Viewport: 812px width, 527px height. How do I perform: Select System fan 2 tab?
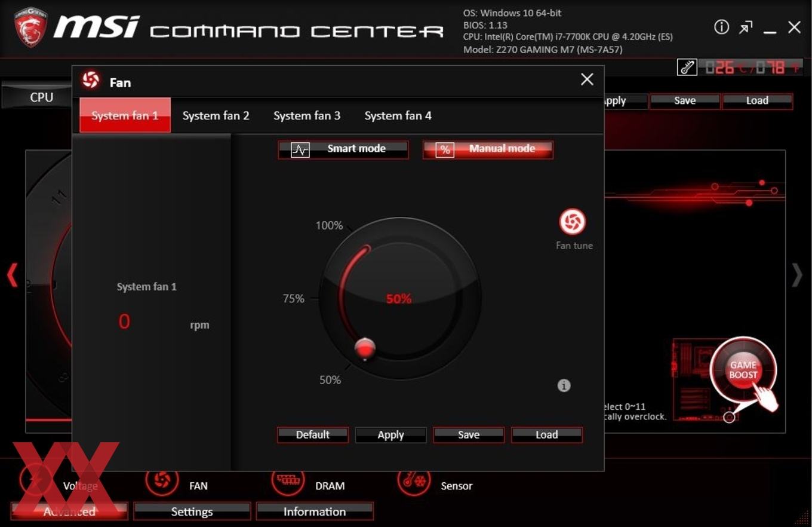click(216, 115)
